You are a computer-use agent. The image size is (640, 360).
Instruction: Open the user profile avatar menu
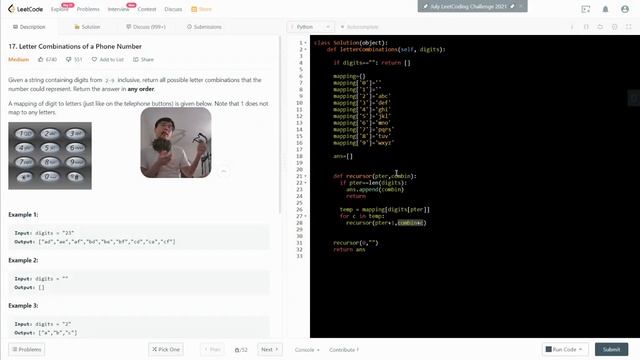point(624,9)
